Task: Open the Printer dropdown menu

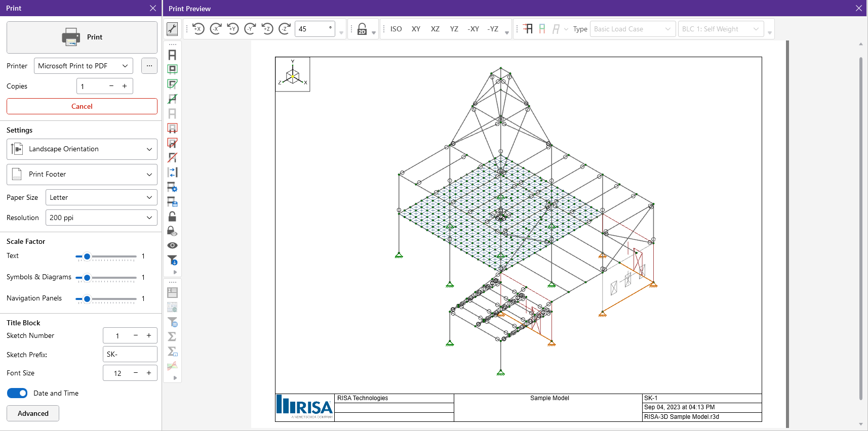Action: click(x=84, y=66)
